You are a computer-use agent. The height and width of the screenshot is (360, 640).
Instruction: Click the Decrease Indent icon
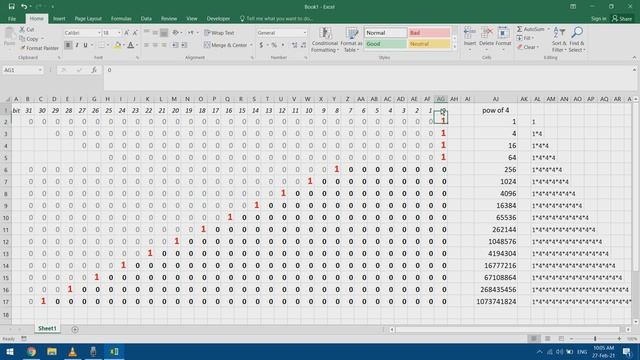(175, 45)
